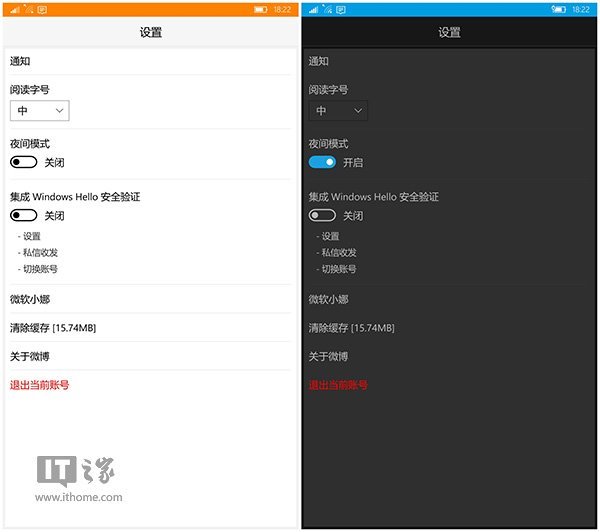Click '- 设置' sub-item in dark theme

(x=328, y=236)
